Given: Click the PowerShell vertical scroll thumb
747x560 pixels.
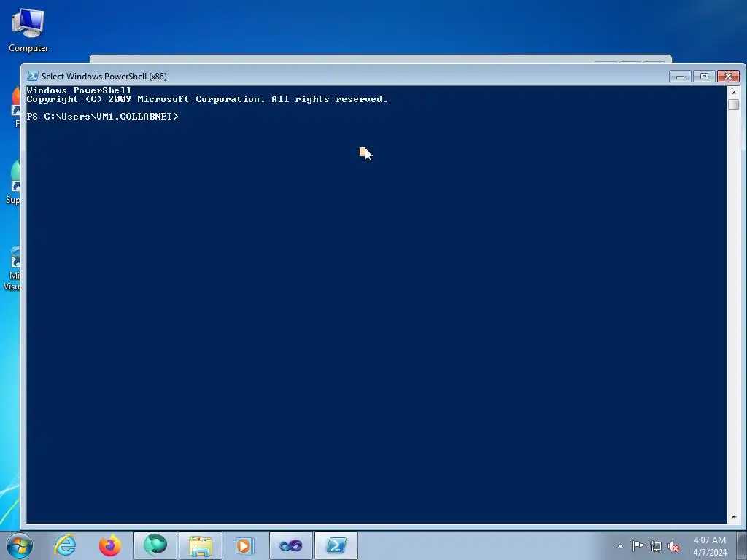Looking at the screenshot, I should 734,104.
